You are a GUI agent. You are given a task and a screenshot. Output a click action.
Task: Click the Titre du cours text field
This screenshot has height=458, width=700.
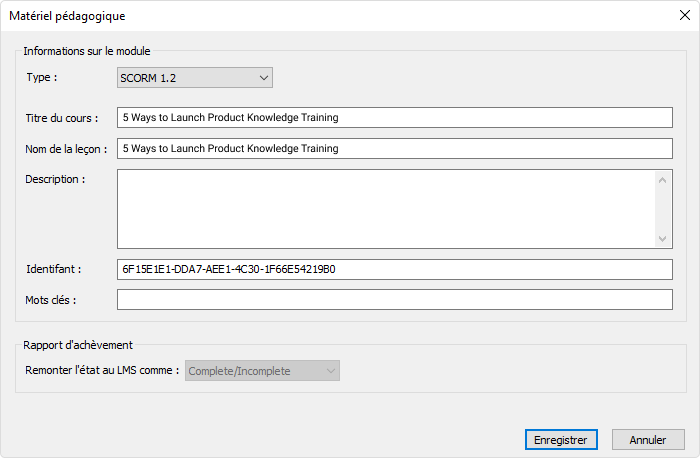pos(395,117)
